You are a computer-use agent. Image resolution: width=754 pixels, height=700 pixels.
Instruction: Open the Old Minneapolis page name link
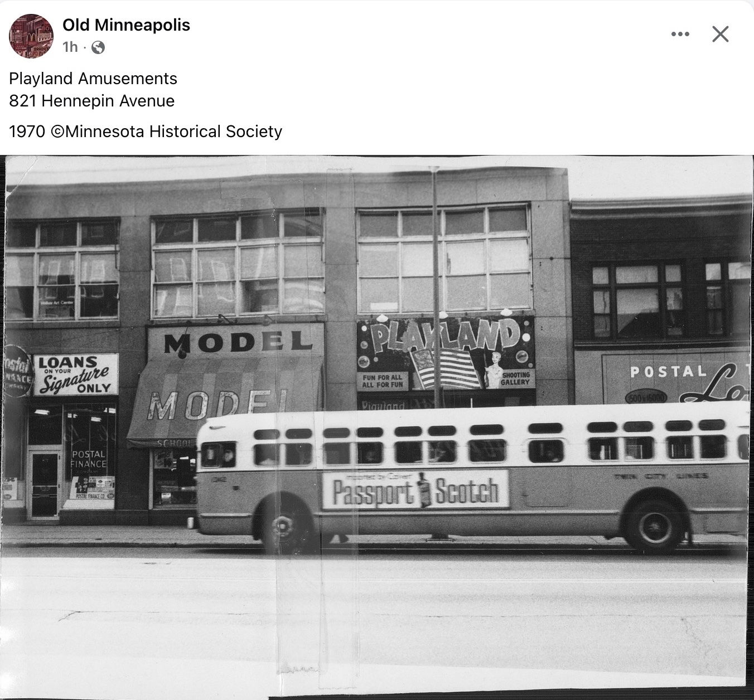126,25
